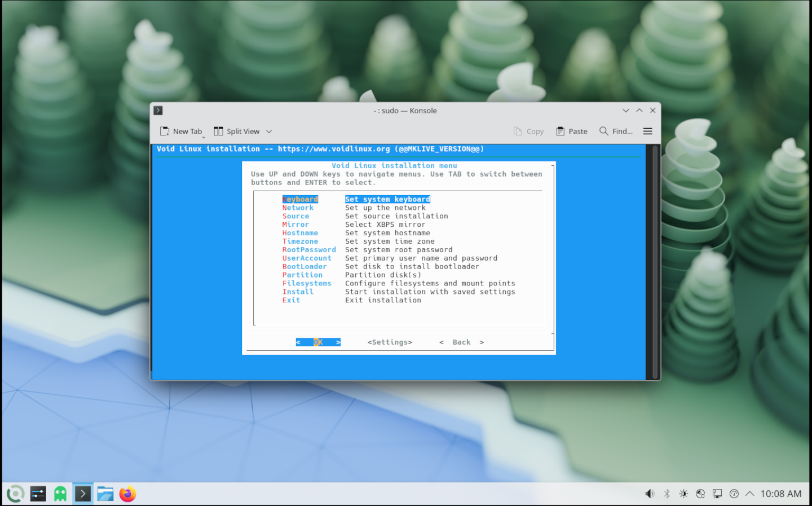This screenshot has height=506, width=812.
Task: Open the green ghost application icon
Action: 60,494
